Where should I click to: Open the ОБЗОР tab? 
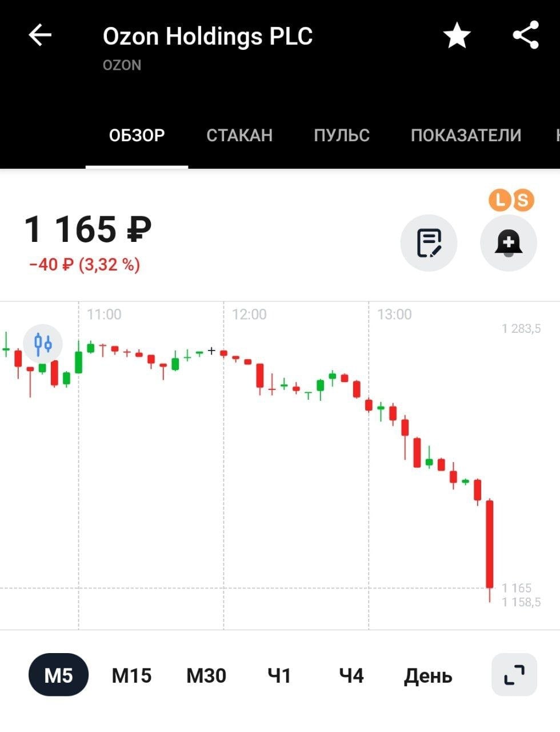(137, 136)
